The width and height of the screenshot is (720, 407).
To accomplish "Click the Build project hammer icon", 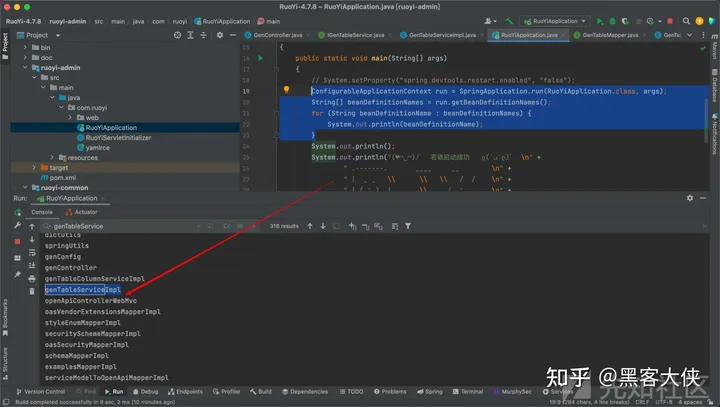I will coord(509,21).
